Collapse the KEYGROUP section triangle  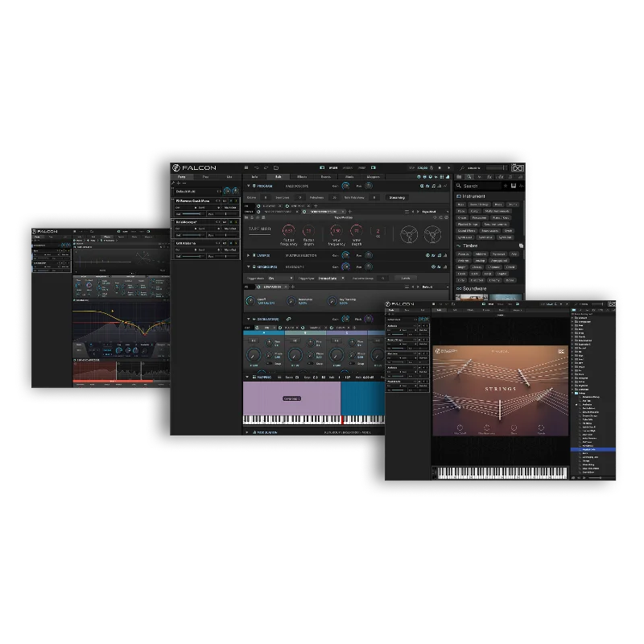(x=249, y=267)
